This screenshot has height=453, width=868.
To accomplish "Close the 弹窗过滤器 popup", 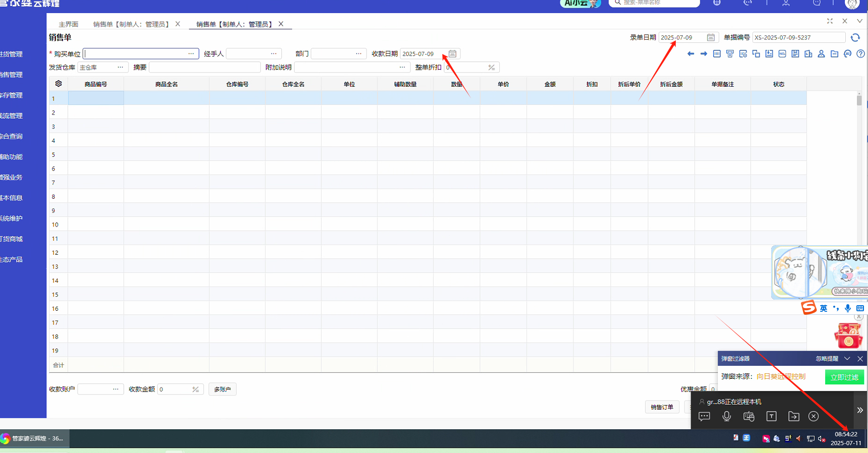I will (x=860, y=359).
